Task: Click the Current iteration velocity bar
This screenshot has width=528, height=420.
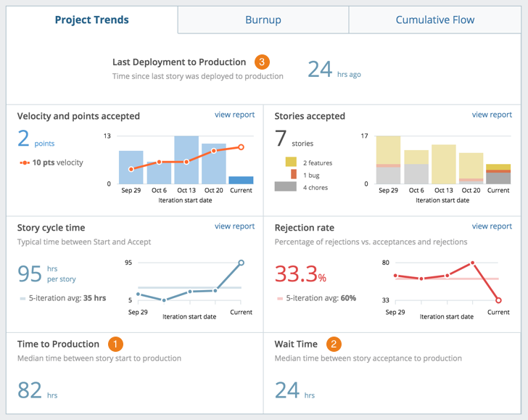Action: point(241,180)
